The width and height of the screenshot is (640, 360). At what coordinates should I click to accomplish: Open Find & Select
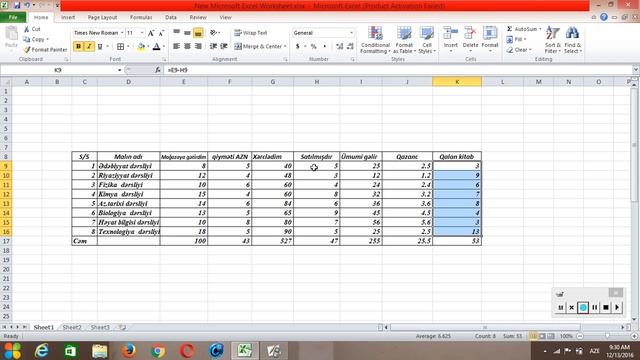573,40
